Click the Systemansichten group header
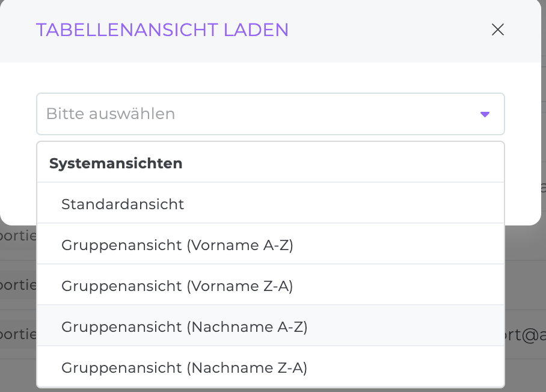The height and width of the screenshot is (392, 546). (115, 163)
